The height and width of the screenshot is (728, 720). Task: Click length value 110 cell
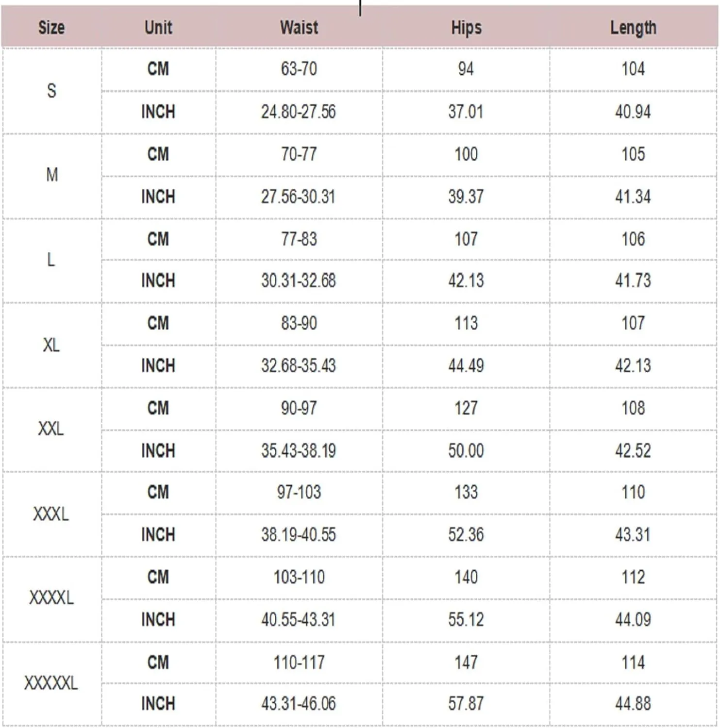click(x=633, y=492)
